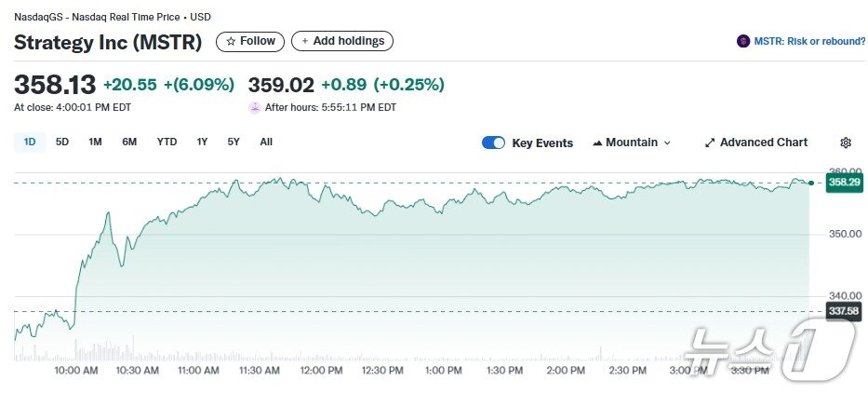Open Advanced Chart view

click(x=763, y=143)
